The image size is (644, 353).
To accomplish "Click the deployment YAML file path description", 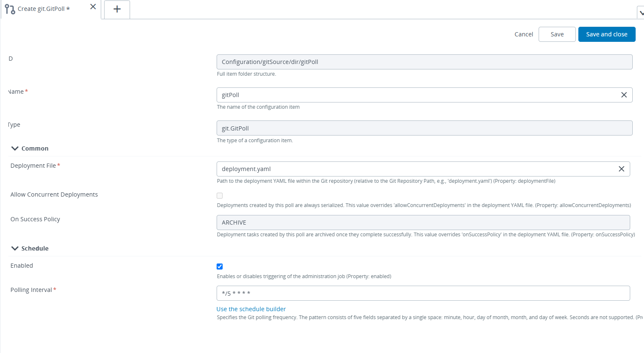I will pos(386,181).
